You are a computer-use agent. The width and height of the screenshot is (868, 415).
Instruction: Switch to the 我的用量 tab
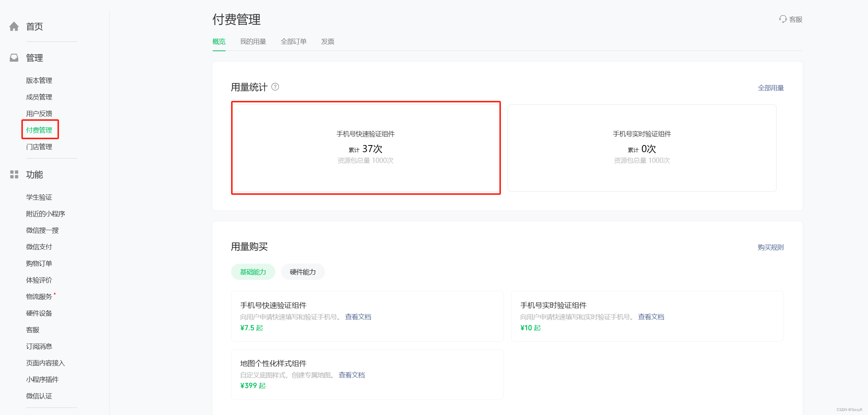tap(253, 42)
